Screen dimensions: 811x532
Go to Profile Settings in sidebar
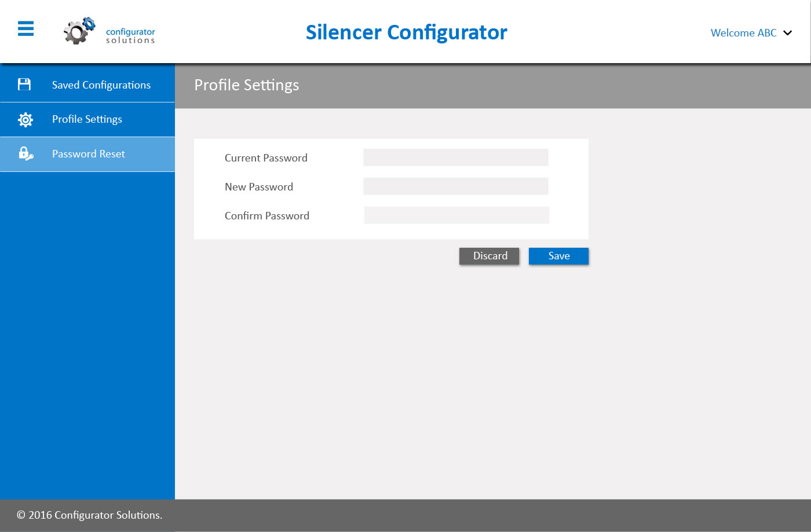click(x=87, y=119)
